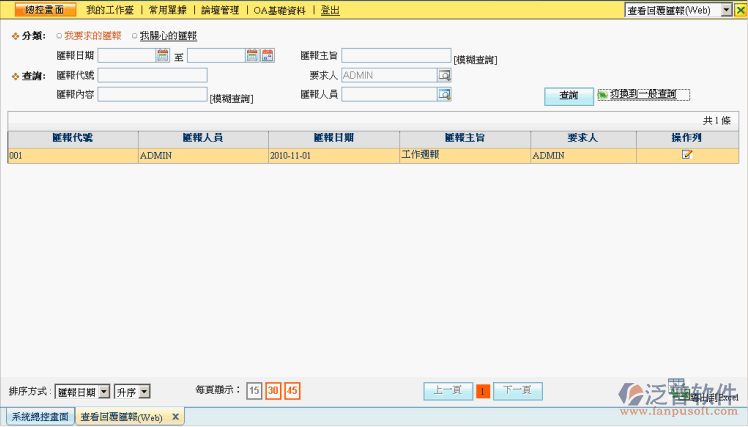Open the 要求人 lookup picker icon
The height and width of the screenshot is (427, 748).
444,75
